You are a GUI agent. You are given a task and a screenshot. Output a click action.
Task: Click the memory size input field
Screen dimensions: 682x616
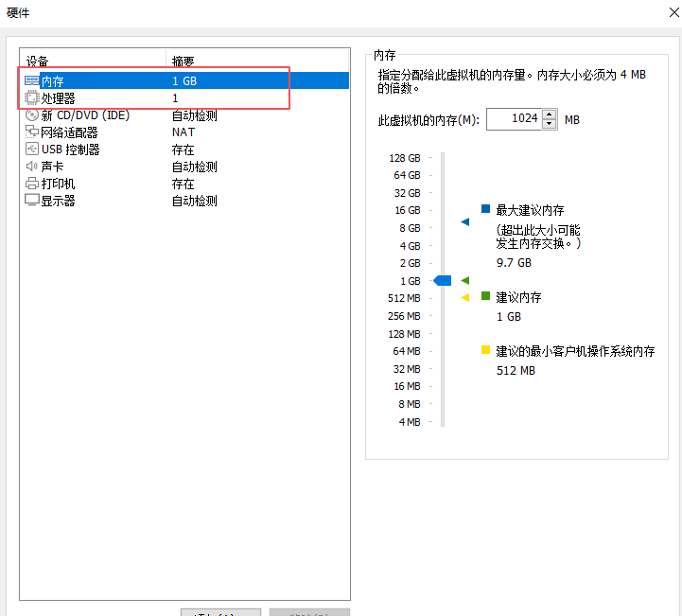pyautogui.click(x=513, y=119)
